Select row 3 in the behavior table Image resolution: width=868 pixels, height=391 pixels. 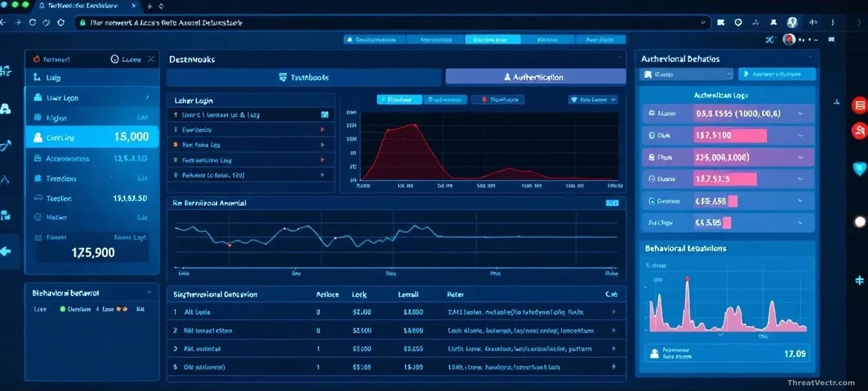(x=396, y=348)
